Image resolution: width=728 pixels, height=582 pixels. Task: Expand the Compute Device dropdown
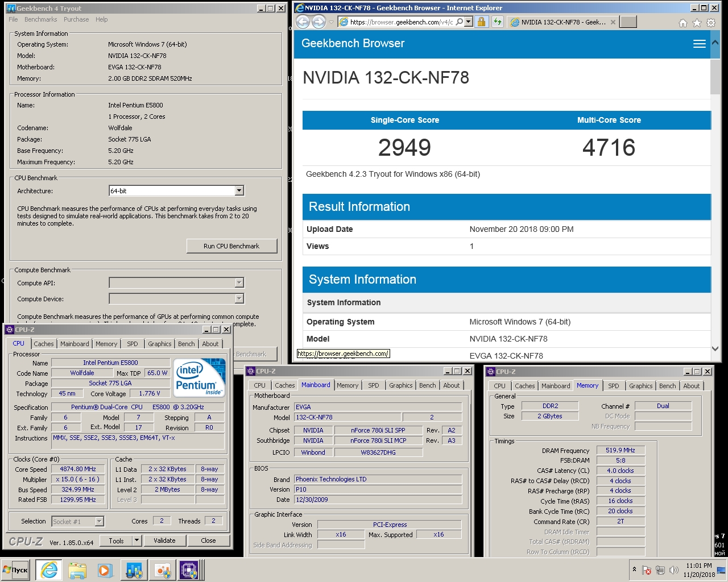point(239,298)
